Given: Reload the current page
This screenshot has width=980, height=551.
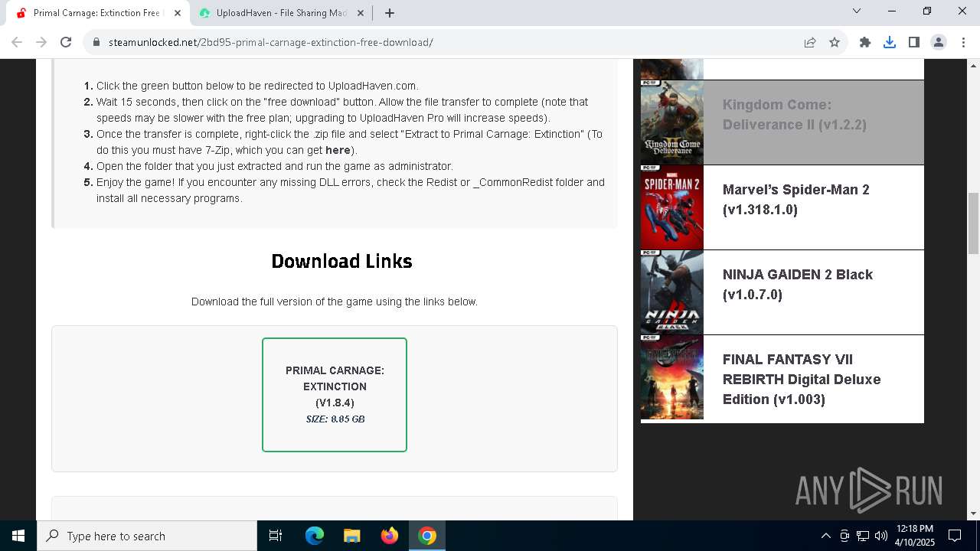Looking at the screenshot, I should tap(66, 42).
